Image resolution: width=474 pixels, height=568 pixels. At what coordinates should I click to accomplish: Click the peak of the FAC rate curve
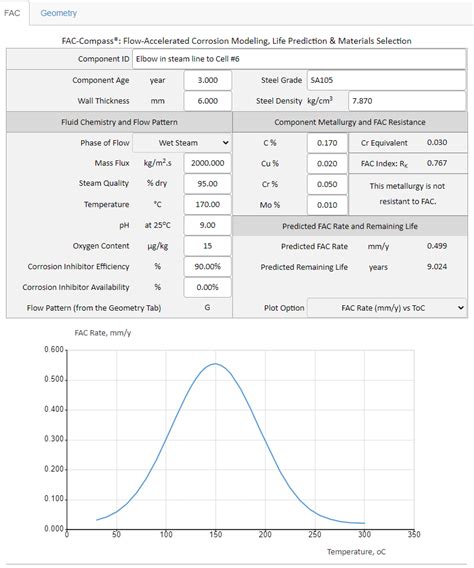(x=215, y=364)
